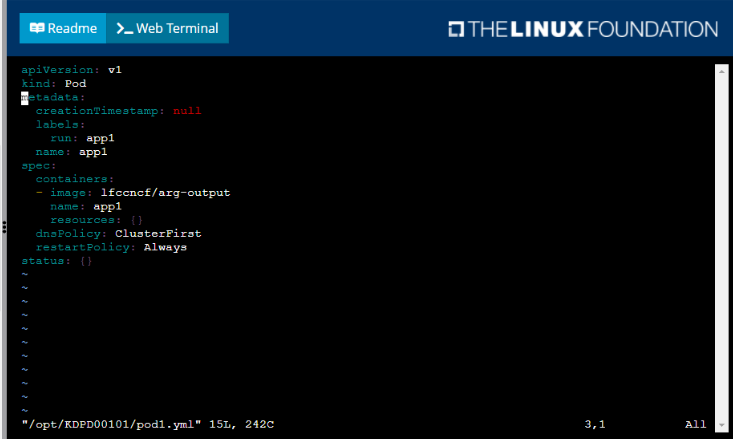The width and height of the screenshot is (733, 439).
Task: Switch to the Web Terminal tab
Action: (x=167, y=29)
